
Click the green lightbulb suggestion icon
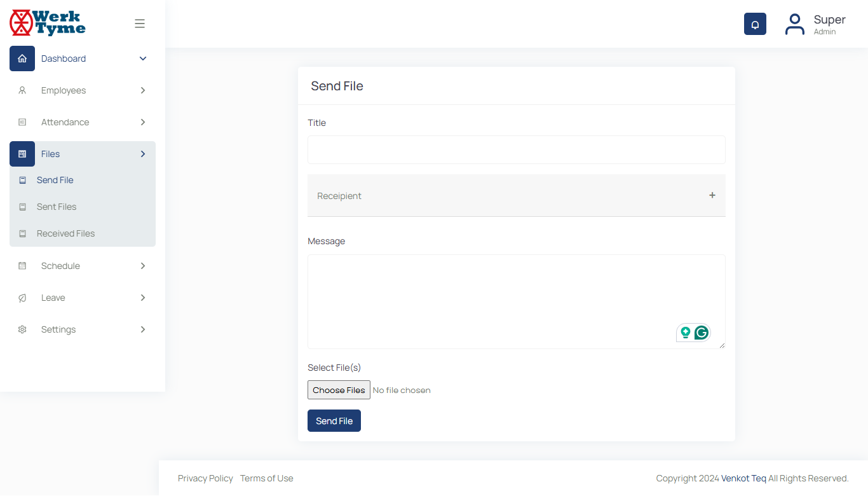(x=686, y=333)
